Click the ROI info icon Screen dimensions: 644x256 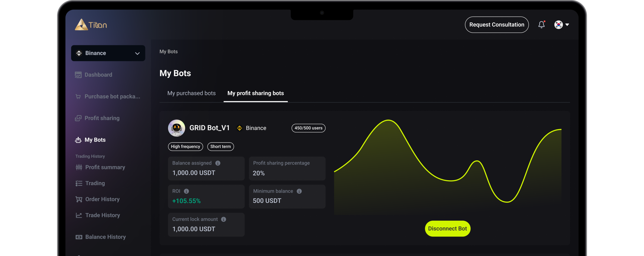(186, 191)
